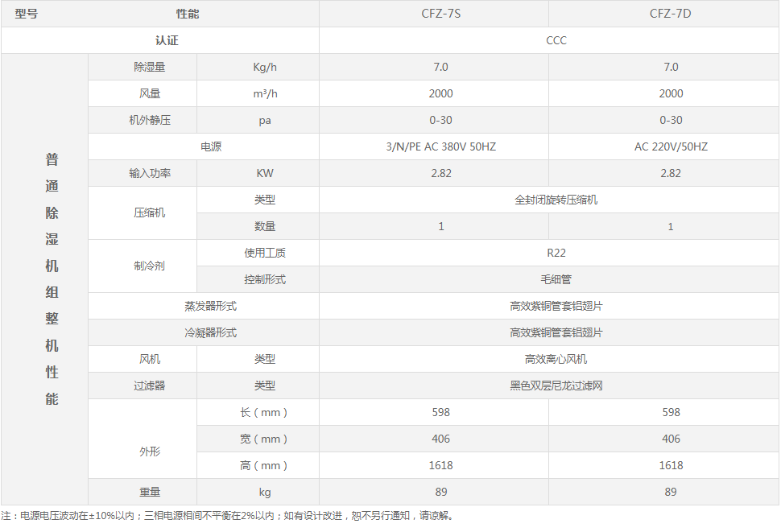Select the CCC certification cell
The image size is (781, 532).
(x=556, y=40)
